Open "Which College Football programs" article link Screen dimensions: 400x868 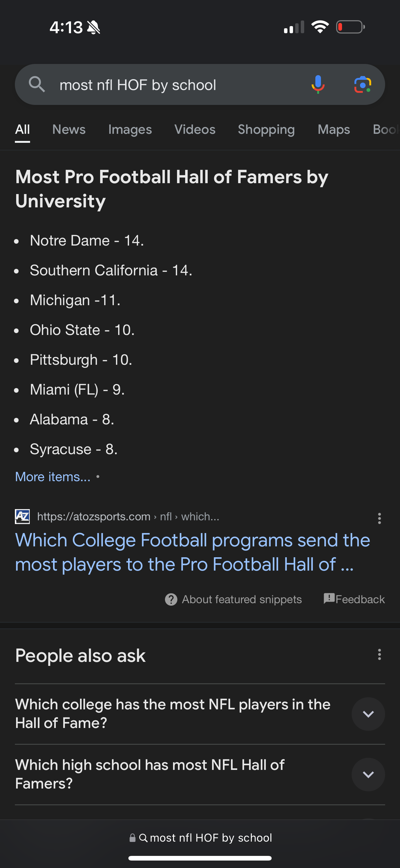pos(192,552)
